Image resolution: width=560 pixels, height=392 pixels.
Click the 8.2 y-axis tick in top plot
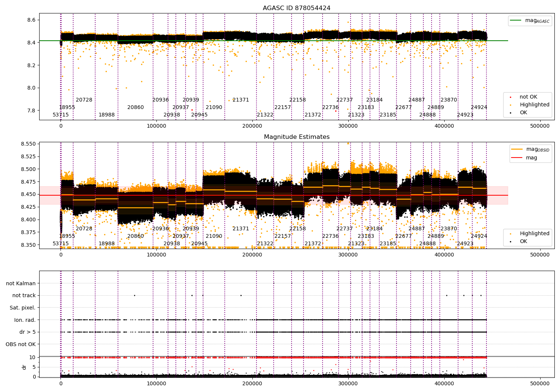(x=31, y=66)
